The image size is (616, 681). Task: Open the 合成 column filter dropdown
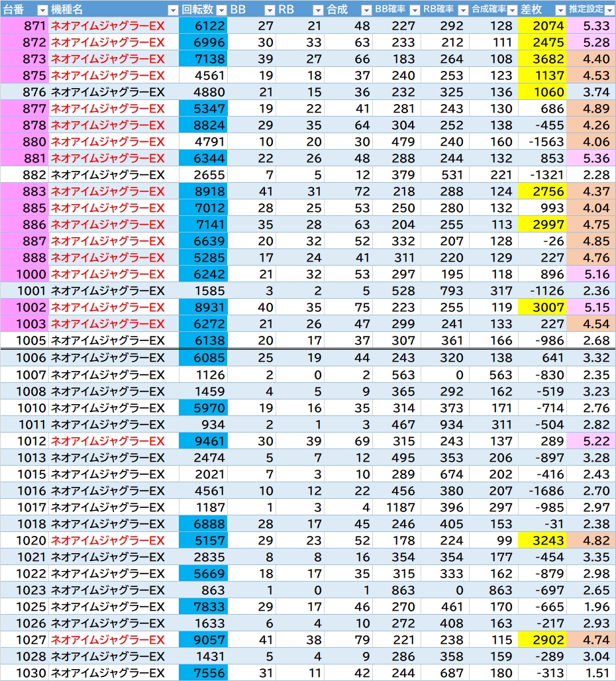tap(366, 10)
